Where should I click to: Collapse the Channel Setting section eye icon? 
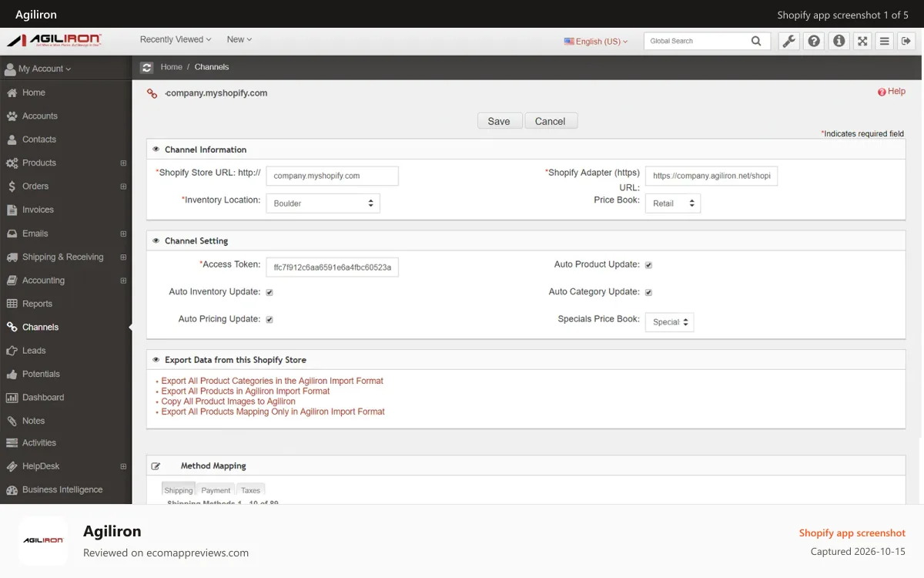coord(156,241)
